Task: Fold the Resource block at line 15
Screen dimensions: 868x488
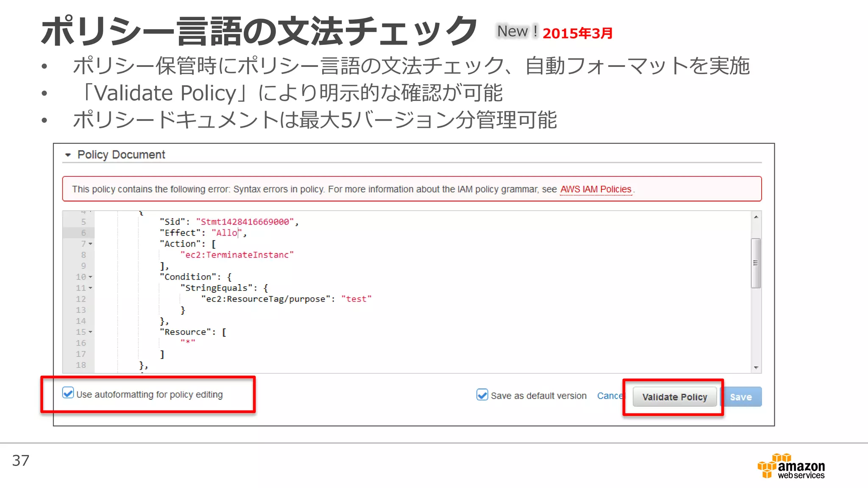Action: 90,332
